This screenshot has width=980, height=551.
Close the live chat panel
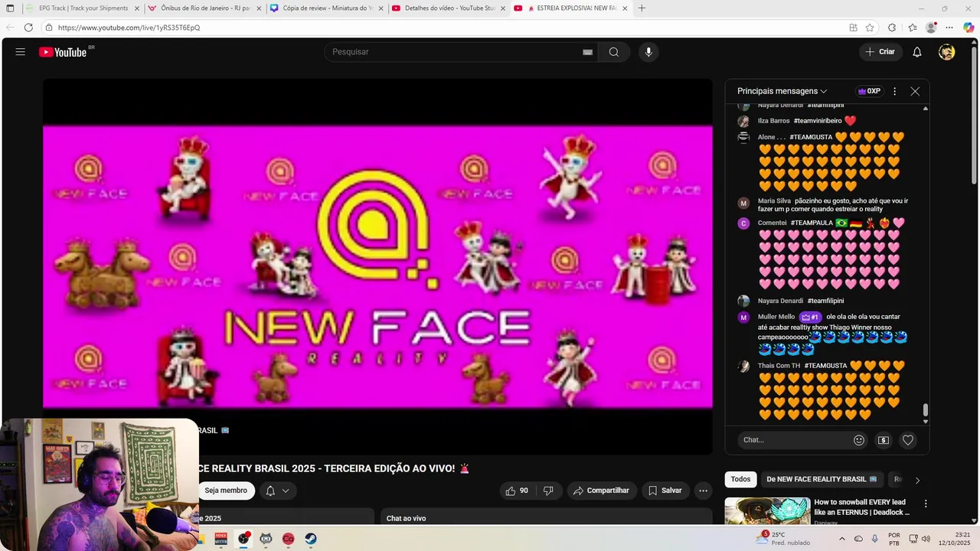(915, 91)
